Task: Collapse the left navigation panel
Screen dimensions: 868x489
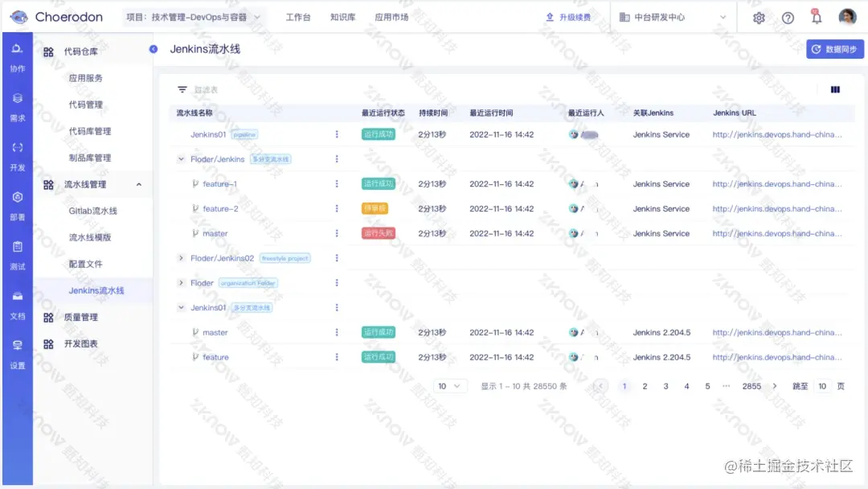Action: (153, 48)
